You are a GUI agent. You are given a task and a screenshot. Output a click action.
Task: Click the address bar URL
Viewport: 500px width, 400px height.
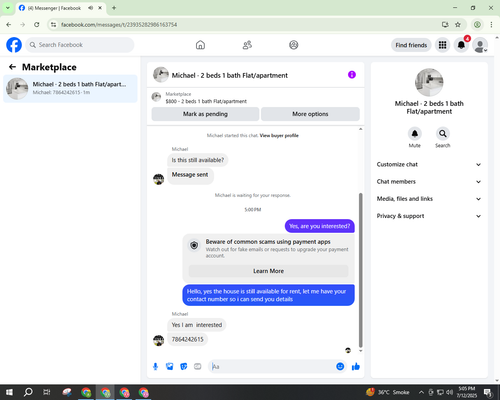pyautogui.click(x=119, y=25)
